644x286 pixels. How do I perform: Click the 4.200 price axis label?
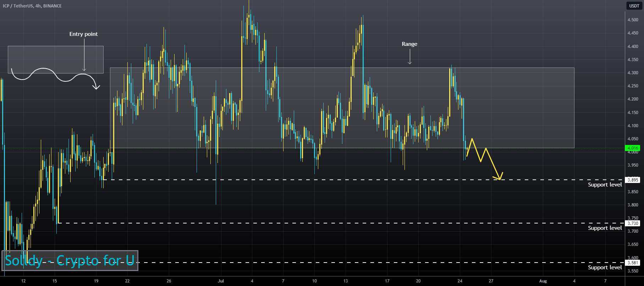633,99
